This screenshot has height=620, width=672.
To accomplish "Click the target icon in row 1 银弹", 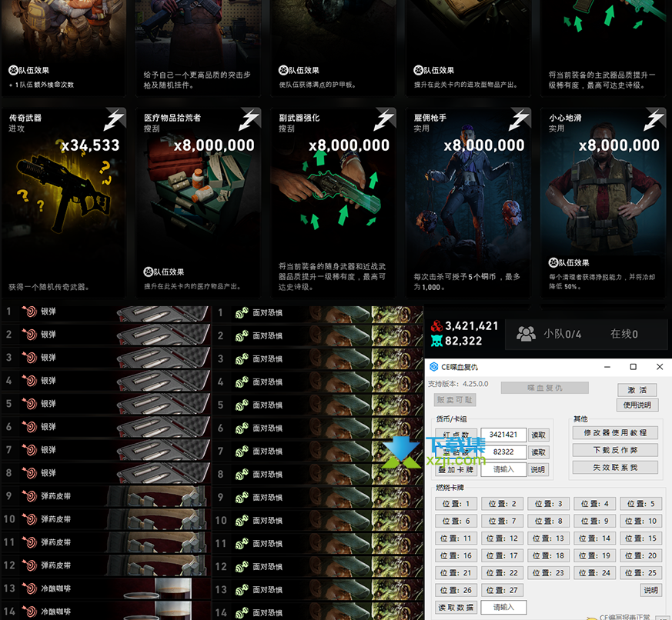I will point(29,312).
